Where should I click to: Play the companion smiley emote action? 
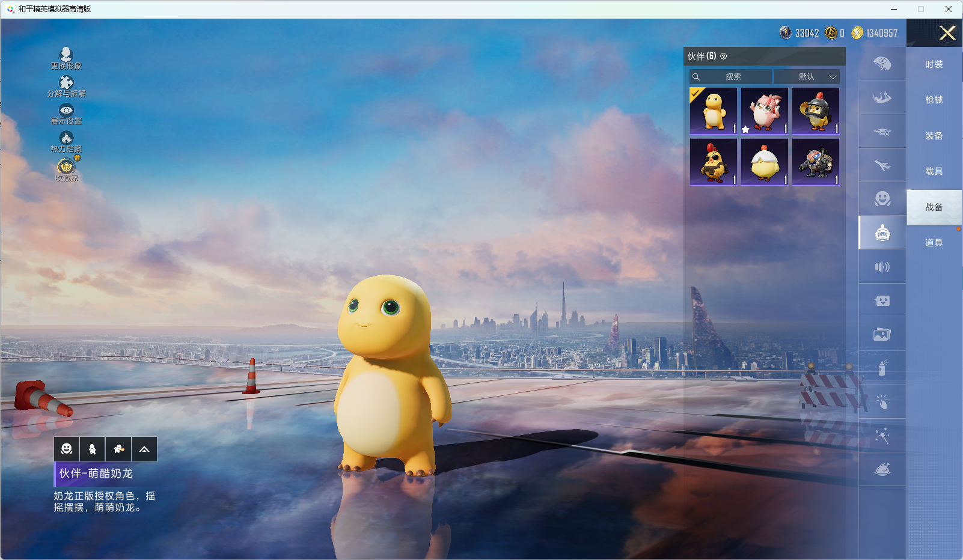coord(67,449)
